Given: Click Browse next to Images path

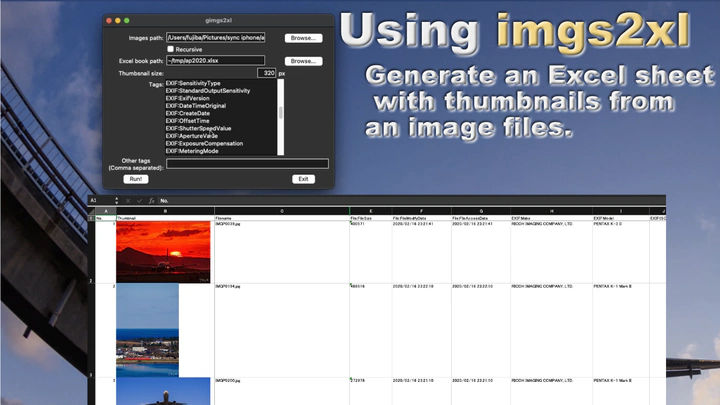Looking at the screenshot, I should point(303,38).
